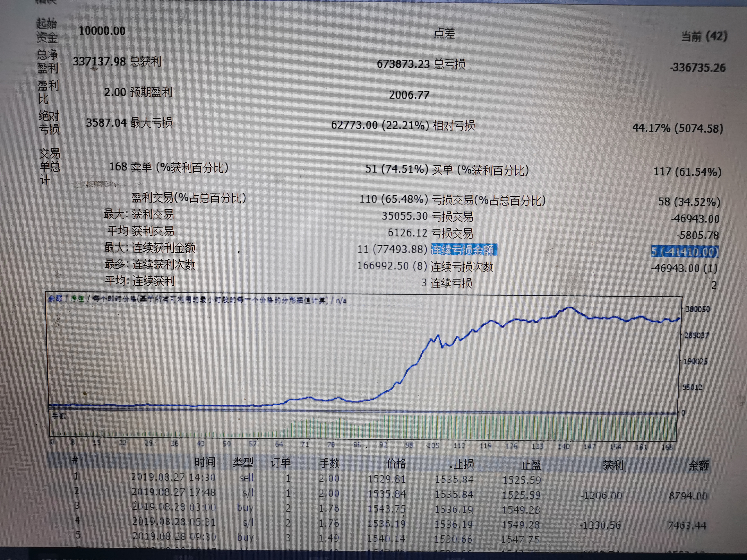Click relative drawdown 44.17% (5074.58)
747x560 pixels.
(x=678, y=128)
